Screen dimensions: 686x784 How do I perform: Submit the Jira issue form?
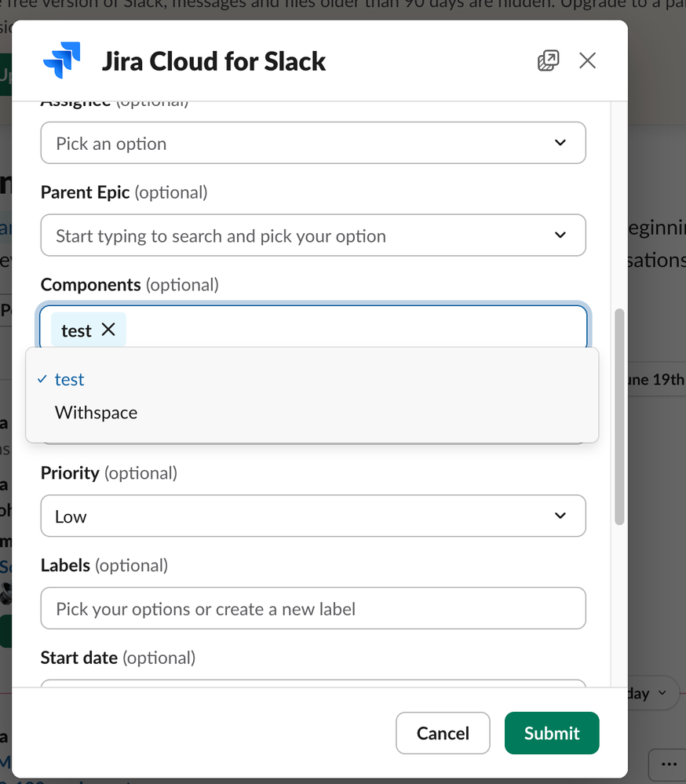(552, 733)
